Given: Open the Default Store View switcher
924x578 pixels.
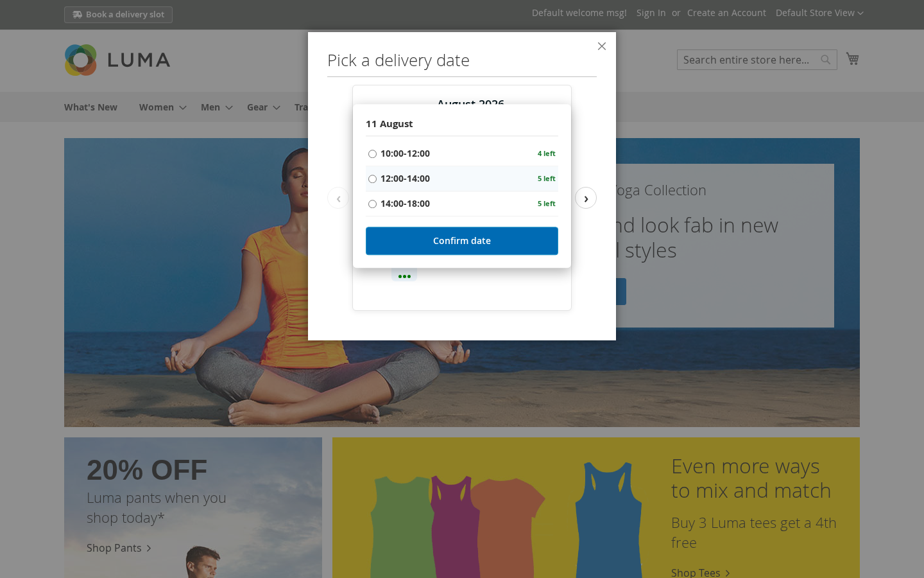Looking at the screenshot, I should click(819, 13).
